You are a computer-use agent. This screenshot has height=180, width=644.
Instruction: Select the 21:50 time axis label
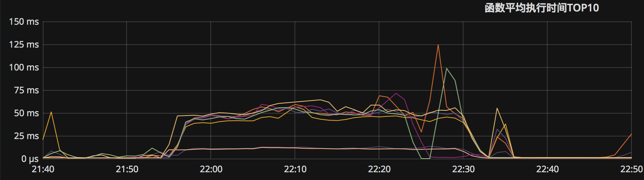[127, 169]
